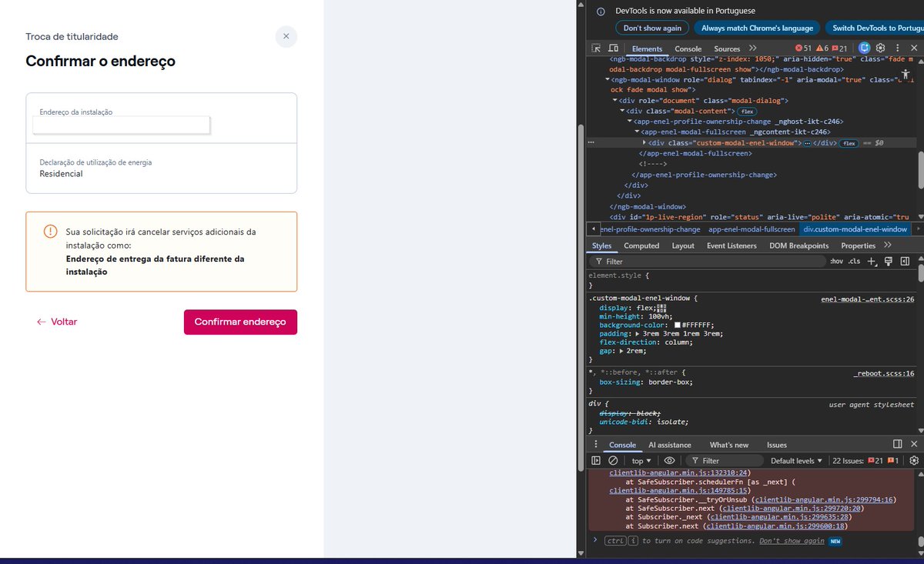Show the console sidebar
This screenshot has width=924, height=564.
(596, 461)
